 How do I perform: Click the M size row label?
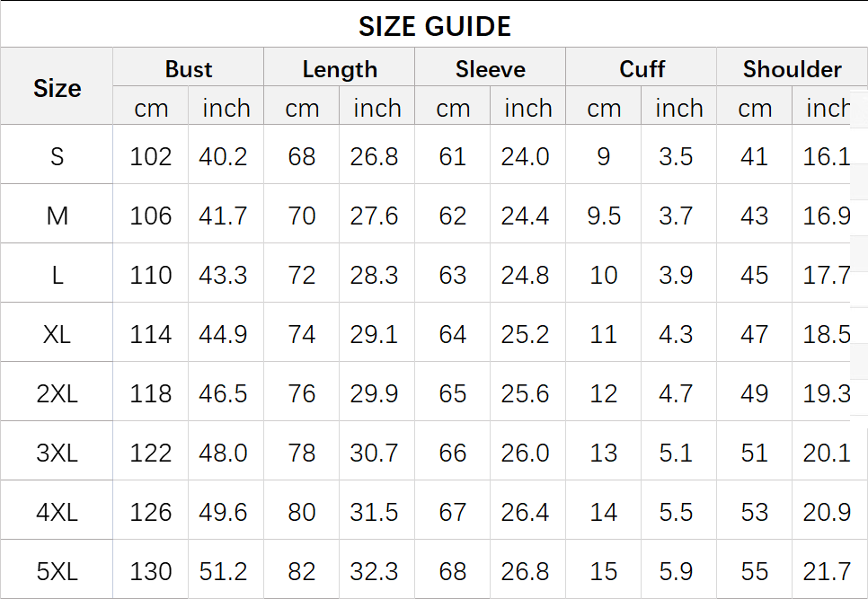point(57,216)
